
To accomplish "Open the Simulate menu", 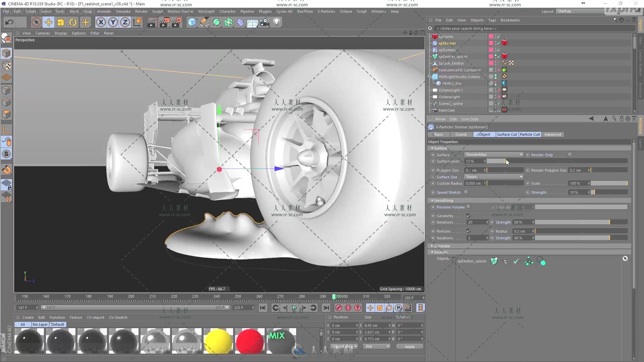I will coord(123,11).
